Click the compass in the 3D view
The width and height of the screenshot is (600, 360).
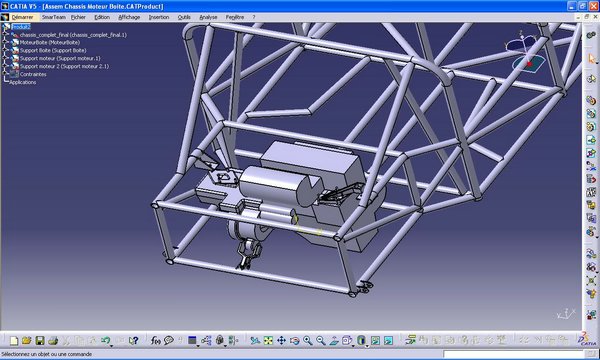pos(526,53)
